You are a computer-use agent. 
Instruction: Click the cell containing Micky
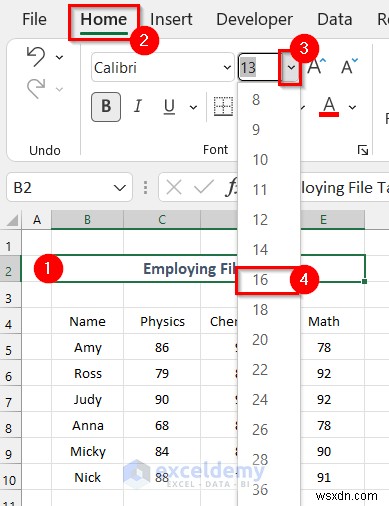coord(87,451)
